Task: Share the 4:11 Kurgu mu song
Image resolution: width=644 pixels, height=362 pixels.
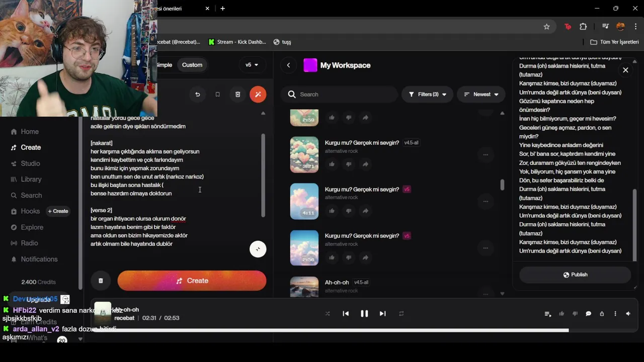Action: 365,211
